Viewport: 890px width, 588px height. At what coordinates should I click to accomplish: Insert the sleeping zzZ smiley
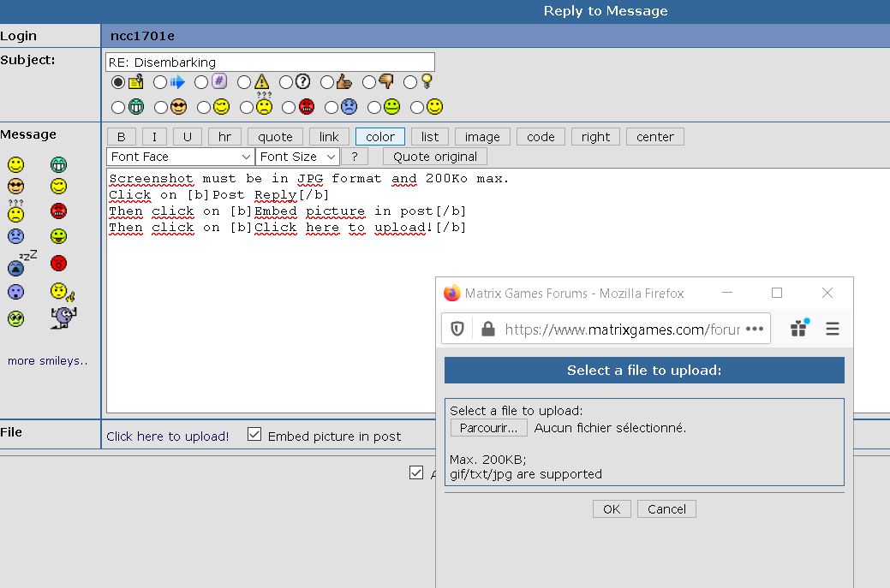21,263
